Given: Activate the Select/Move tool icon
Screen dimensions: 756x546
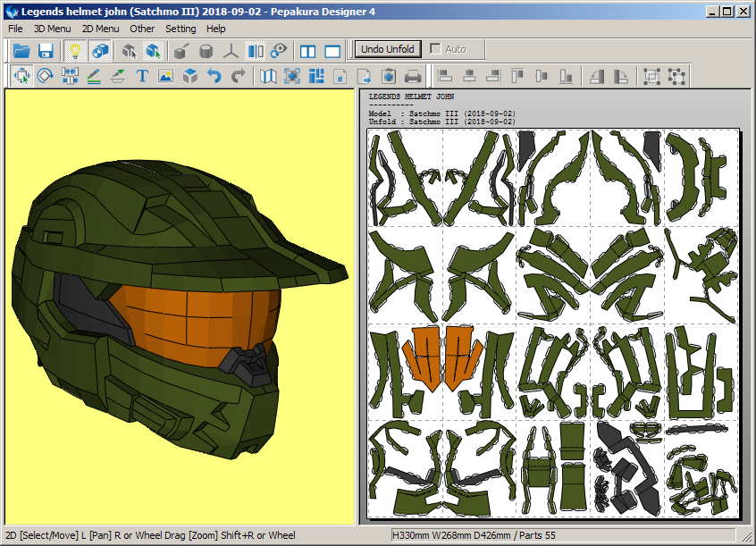Looking at the screenshot, I should [x=21, y=76].
